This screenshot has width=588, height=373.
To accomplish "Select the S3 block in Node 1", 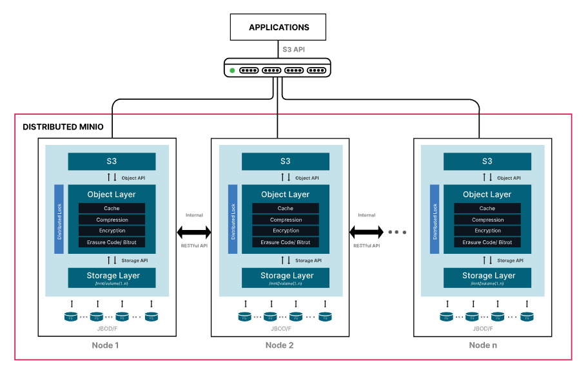I will (112, 161).
